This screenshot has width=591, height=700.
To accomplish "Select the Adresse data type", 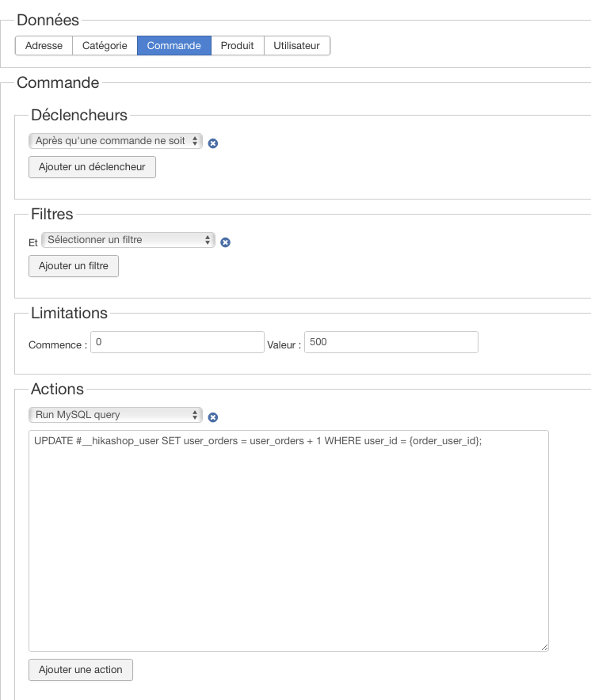I will (44, 46).
